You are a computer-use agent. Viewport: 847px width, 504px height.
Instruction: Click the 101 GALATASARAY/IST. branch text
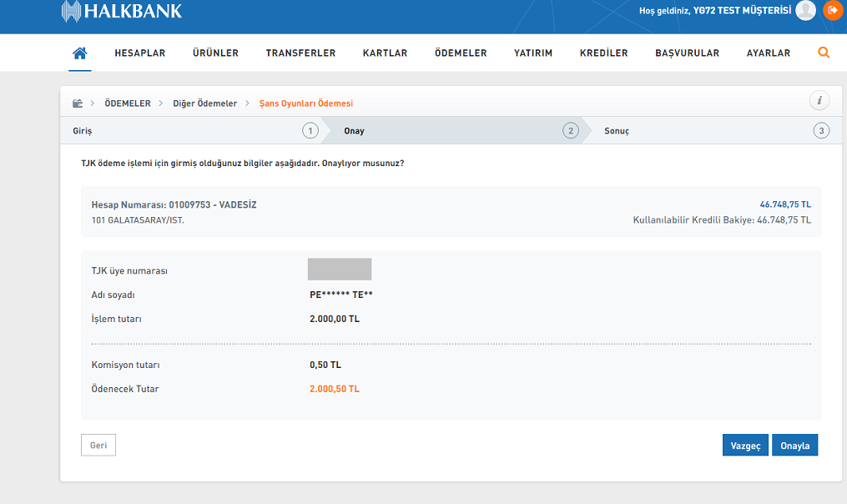[x=138, y=220]
